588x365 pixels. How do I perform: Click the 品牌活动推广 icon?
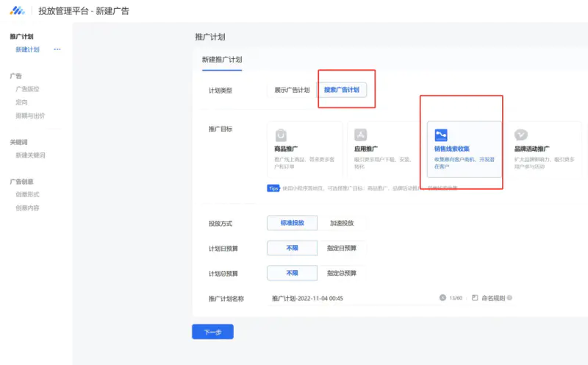tap(520, 135)
